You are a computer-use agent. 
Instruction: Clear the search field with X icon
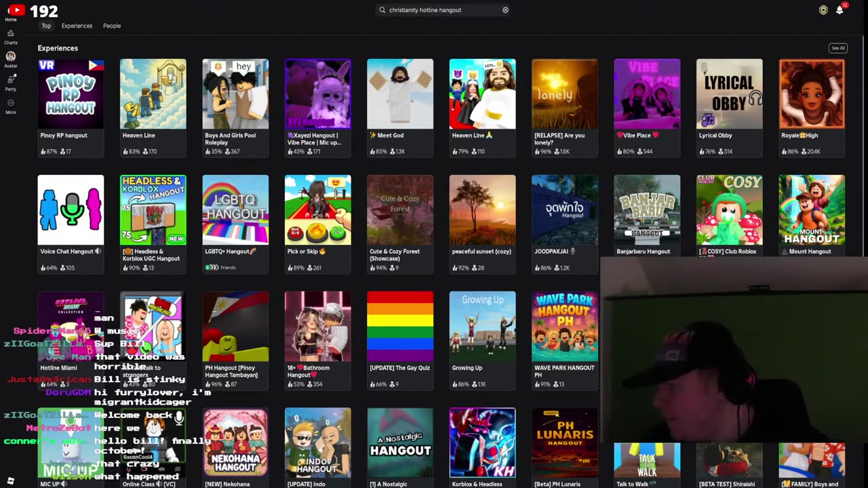tap(505, 10)
